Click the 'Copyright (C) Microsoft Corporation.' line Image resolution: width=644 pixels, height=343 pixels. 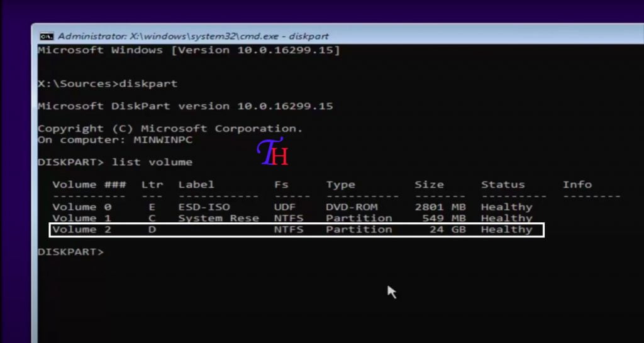pos(170,129)
